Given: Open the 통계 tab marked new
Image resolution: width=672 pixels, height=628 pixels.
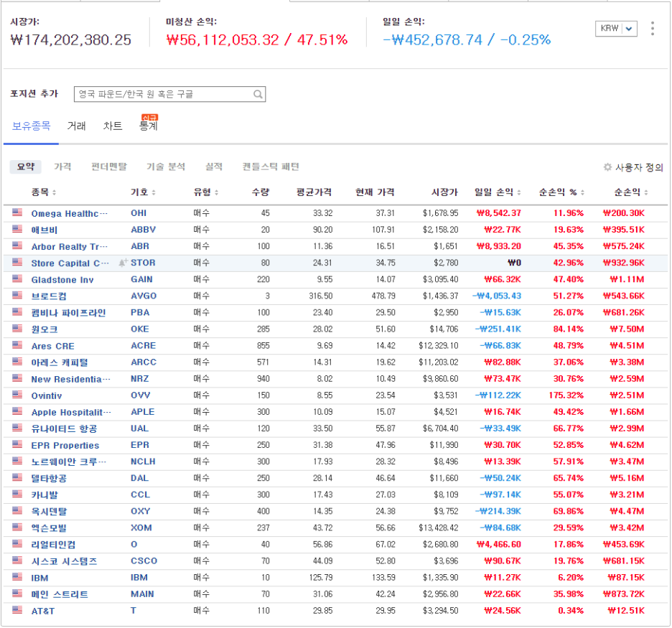Looking at the screenshot, I should (149, 126).
